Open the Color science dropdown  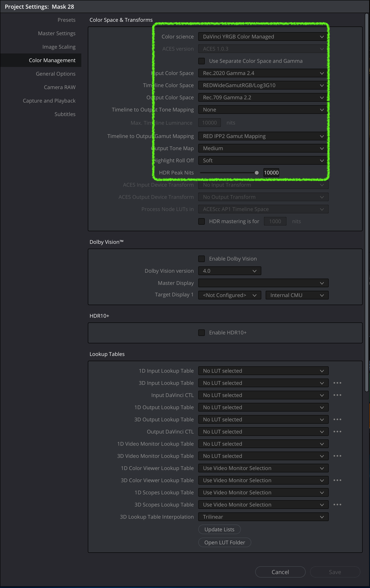pos(263,37)
